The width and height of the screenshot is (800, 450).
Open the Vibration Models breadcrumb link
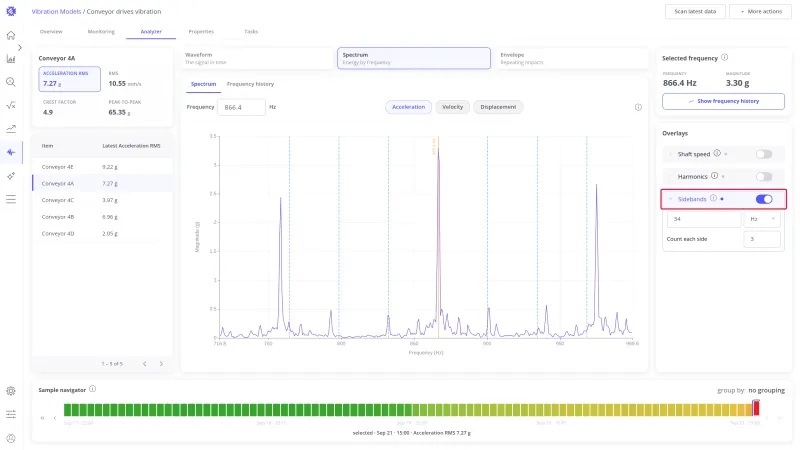click(x=56, y=11)
